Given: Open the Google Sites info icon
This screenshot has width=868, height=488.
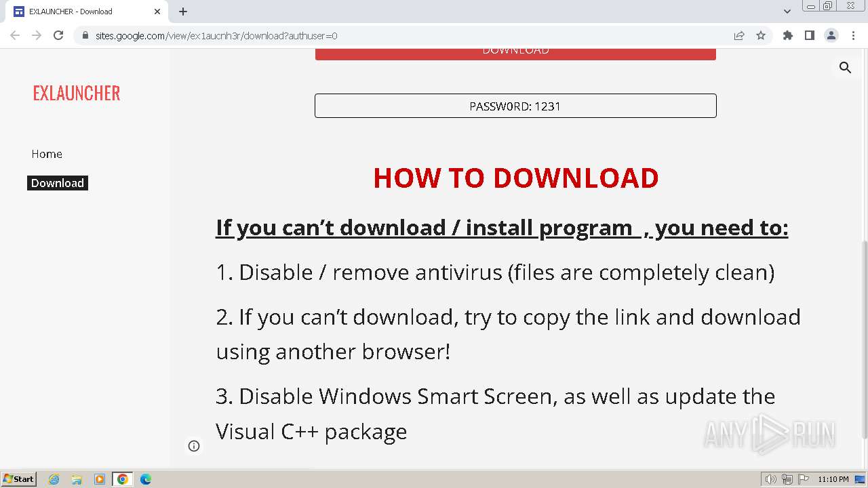Looking at the screenshot, I should point(194,446).
